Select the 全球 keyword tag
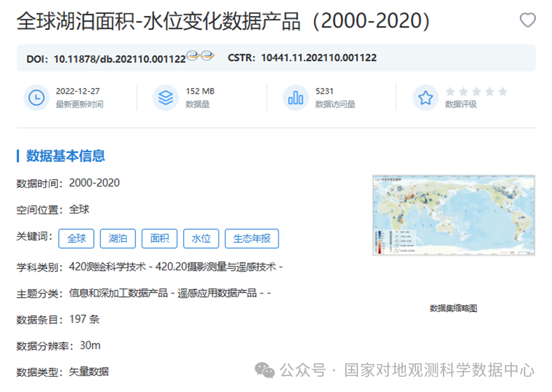552x392 pixels. click(77, 238)
